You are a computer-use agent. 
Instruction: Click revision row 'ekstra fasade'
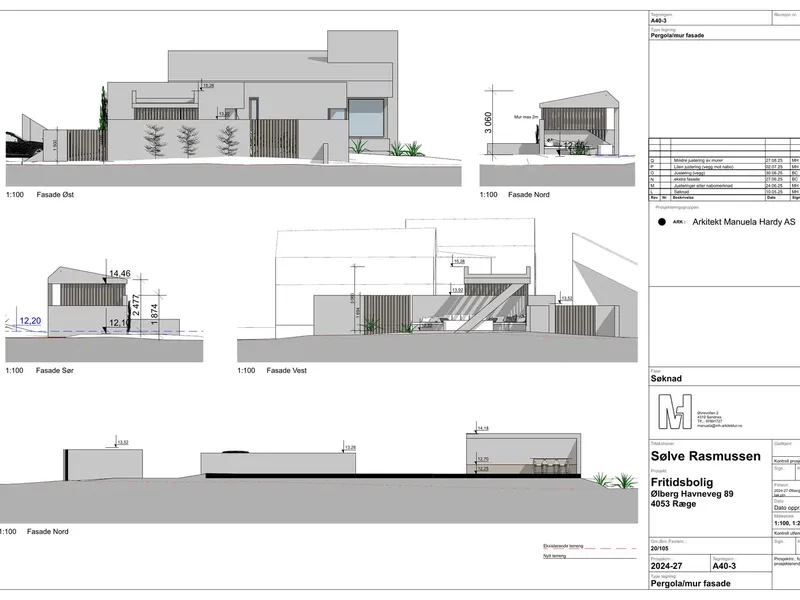[686, 179]
